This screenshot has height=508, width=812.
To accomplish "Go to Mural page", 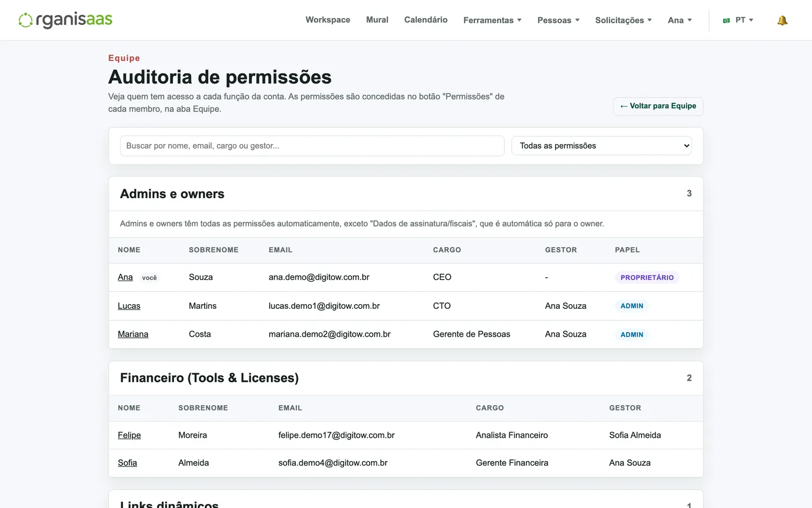I will (377, 20).
